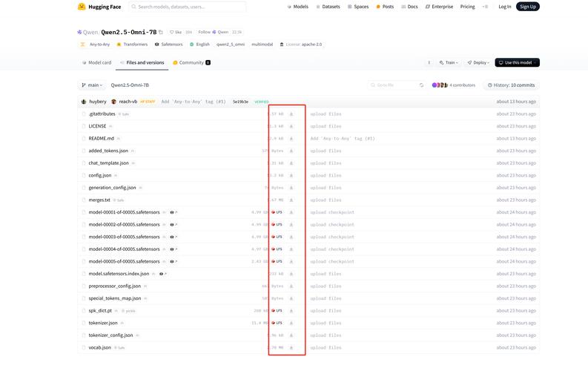Open the Train dropdown
This screenshot has height=371, width=588.
click(x=449, y=63)
